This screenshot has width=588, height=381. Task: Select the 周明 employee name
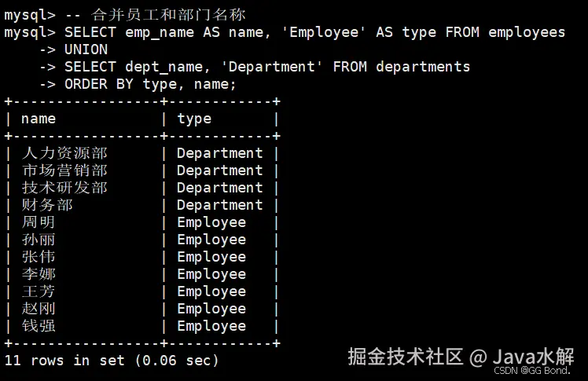coord(39,222)
